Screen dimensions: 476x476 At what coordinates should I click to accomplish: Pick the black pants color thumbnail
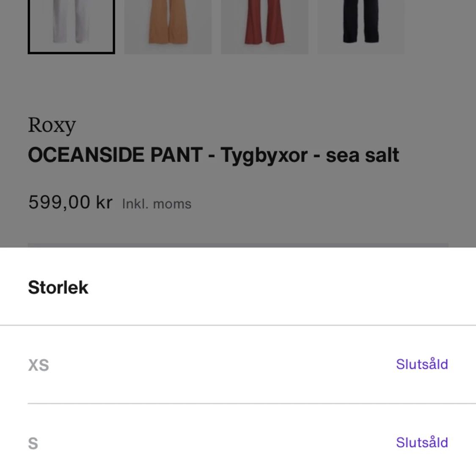tap(361, 25)
